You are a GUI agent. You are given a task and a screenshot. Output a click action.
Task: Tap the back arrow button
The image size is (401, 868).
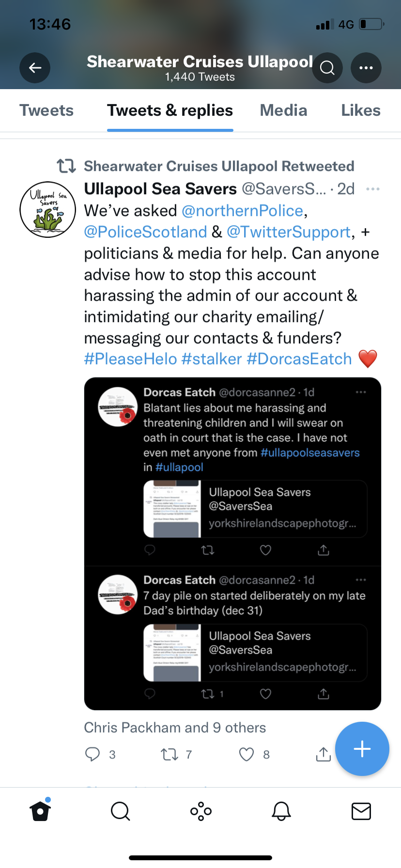point(35,68)
